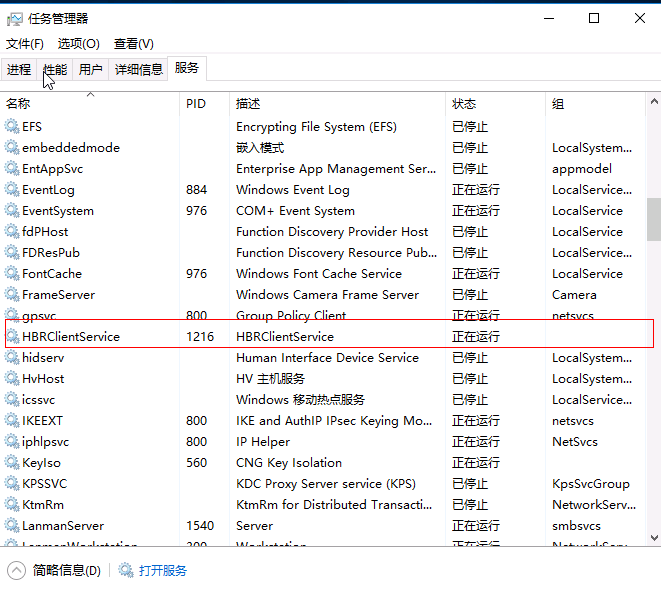Select the HBRClientService name cell

click(71, 336)
